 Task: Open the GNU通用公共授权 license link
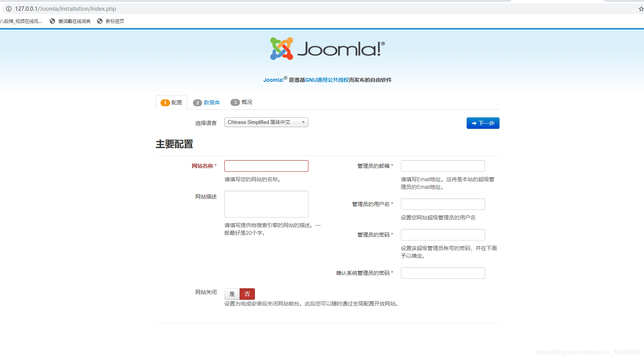point(327,80)
